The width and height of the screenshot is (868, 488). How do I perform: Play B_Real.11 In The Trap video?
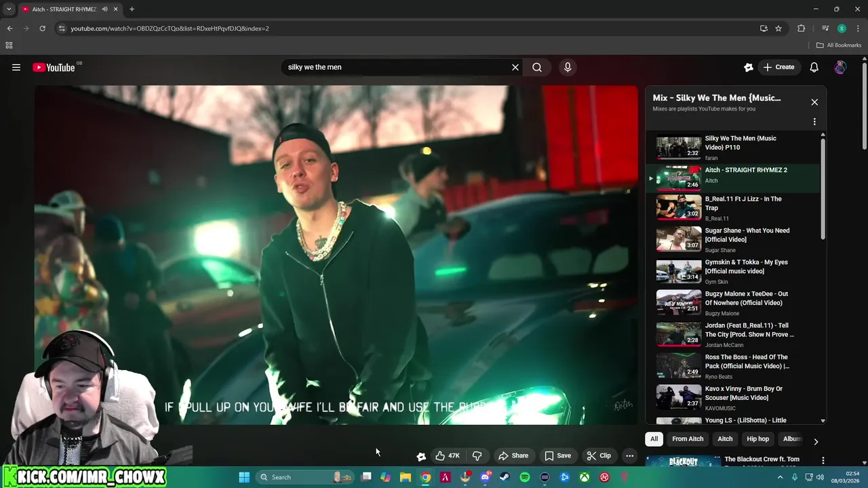click(732, 208)
